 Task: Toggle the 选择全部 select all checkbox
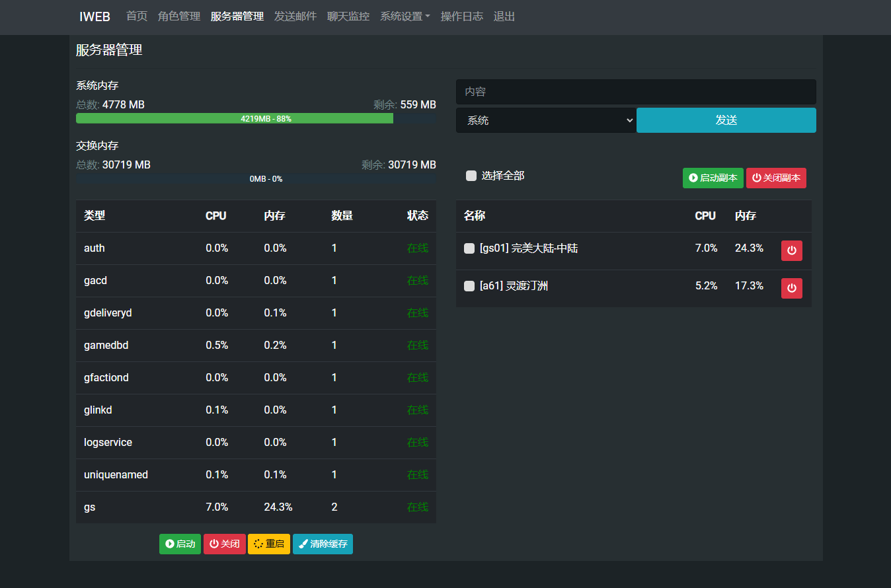[471, 176]
